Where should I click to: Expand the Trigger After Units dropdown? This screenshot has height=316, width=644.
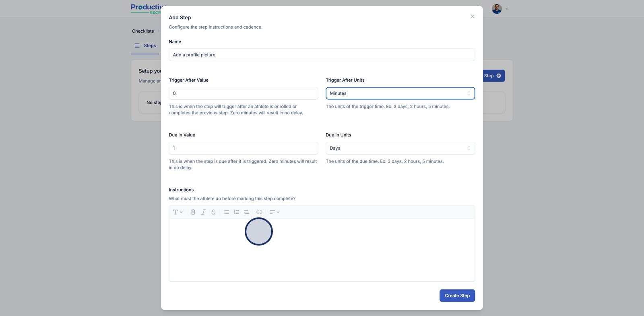pyautogui.click(x=400, y=93)
